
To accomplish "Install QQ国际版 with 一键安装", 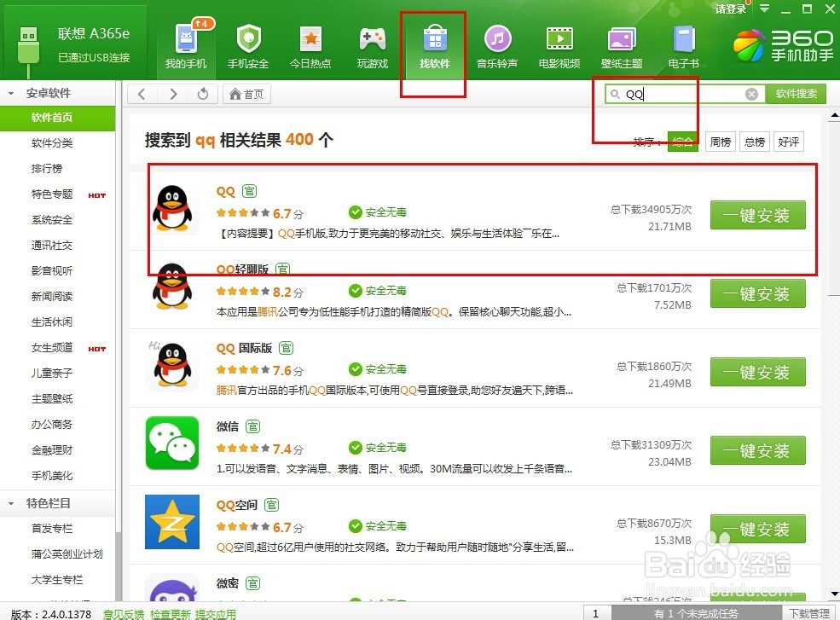I will pyautogui.click(x=757, y=371).
